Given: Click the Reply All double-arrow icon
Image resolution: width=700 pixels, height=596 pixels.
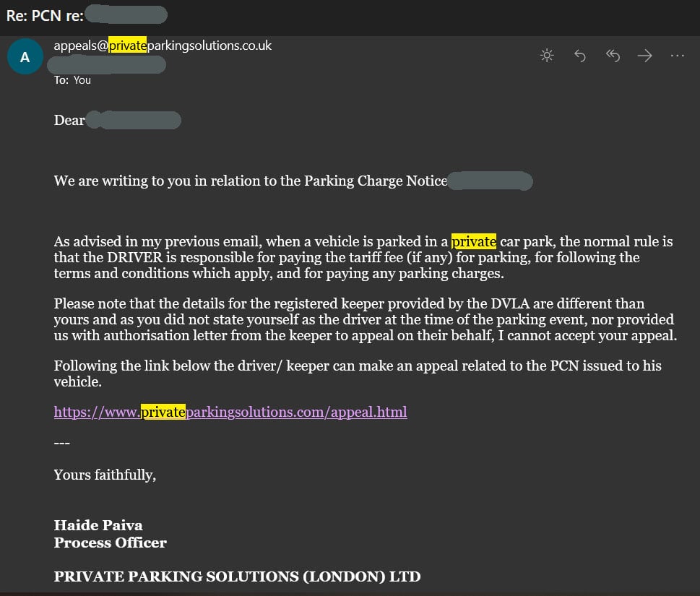Looking at the screenshot, I should (x=613, y=56).
